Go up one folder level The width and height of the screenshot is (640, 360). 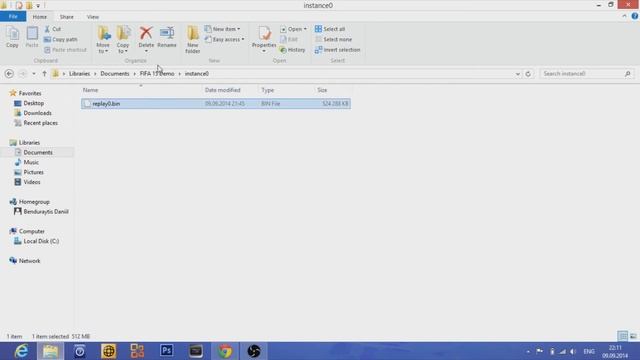(x=44, y=74)
